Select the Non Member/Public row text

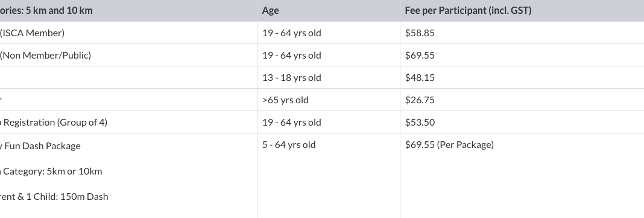[x=45, y=55]
